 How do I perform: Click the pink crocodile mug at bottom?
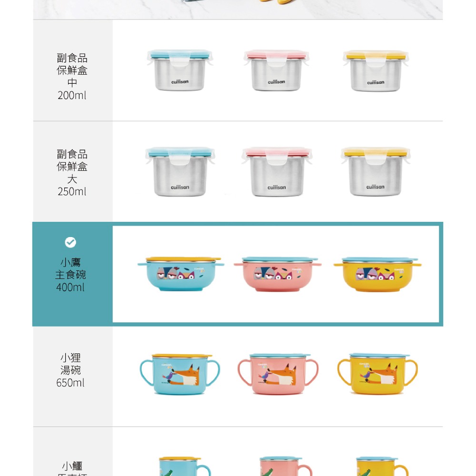coord(285,466)
